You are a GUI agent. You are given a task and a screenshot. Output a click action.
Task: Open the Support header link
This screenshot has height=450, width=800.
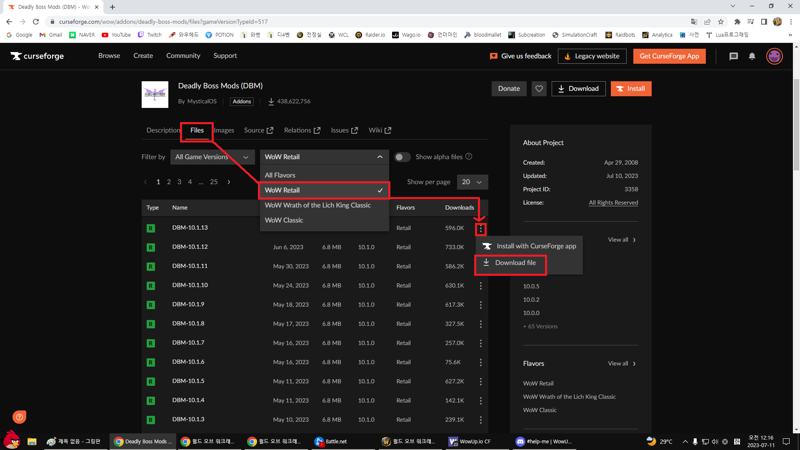tap(225, 56)
